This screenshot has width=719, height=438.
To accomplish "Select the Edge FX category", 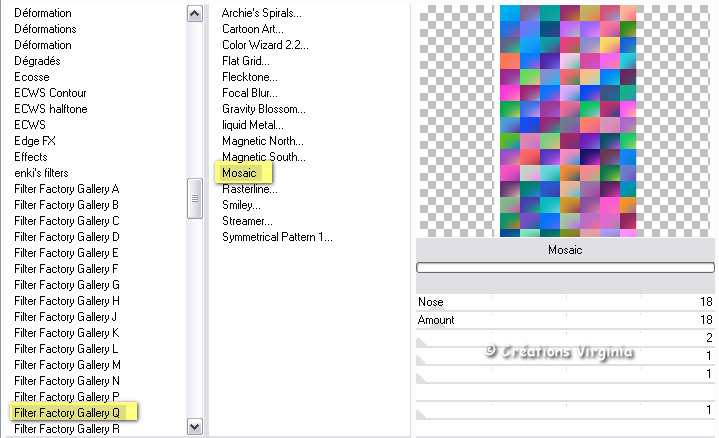I will click(35, 141).
